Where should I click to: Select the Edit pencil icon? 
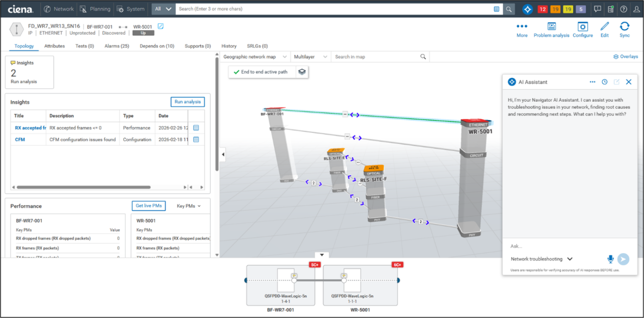pyautogui.click(x=604, y=30)
